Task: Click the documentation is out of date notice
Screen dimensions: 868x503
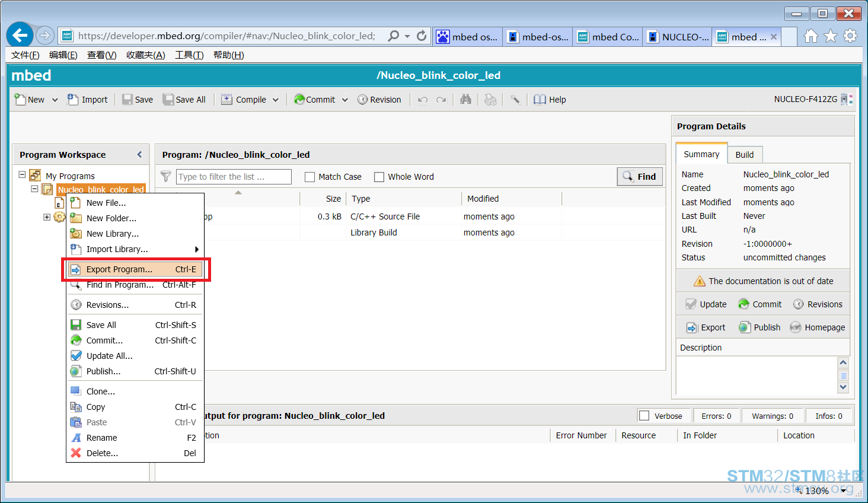Action: [x=764, y=281]
